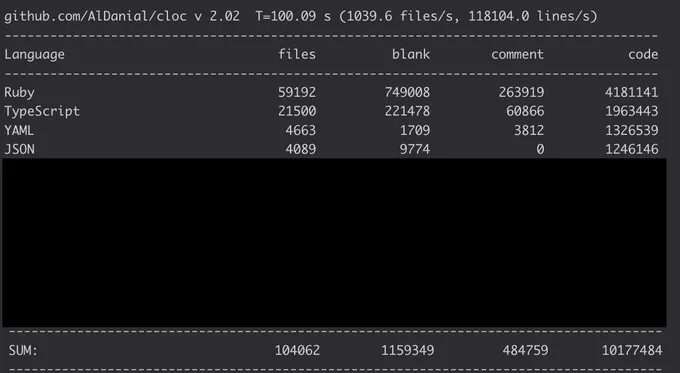Click the comment column header
680x373 pixels.
tap(517, 54)
